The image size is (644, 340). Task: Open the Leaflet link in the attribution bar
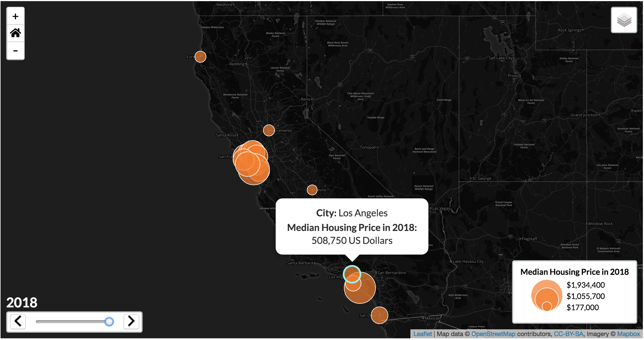coord(423,334)
